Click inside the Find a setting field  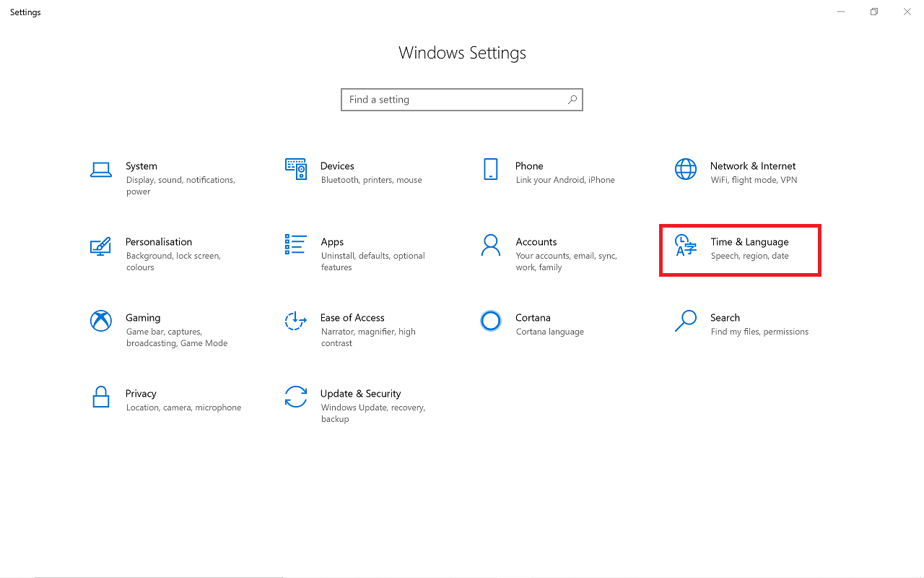pyautogui.click(x=462, y=100)
